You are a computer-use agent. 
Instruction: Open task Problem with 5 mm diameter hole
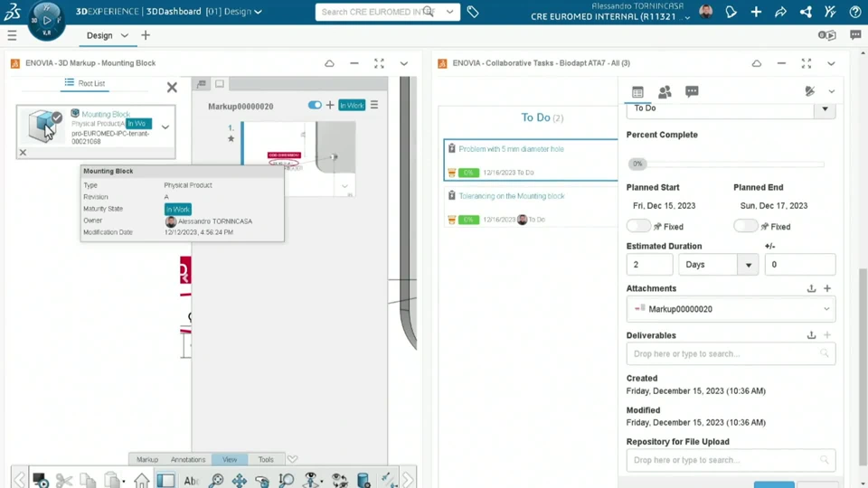[x=511, y=149]
